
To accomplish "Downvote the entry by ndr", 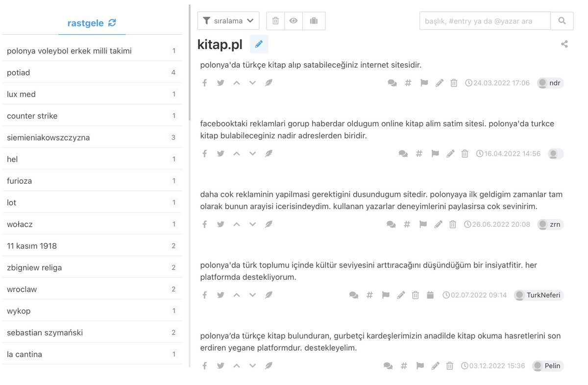I will pos(252,83).
